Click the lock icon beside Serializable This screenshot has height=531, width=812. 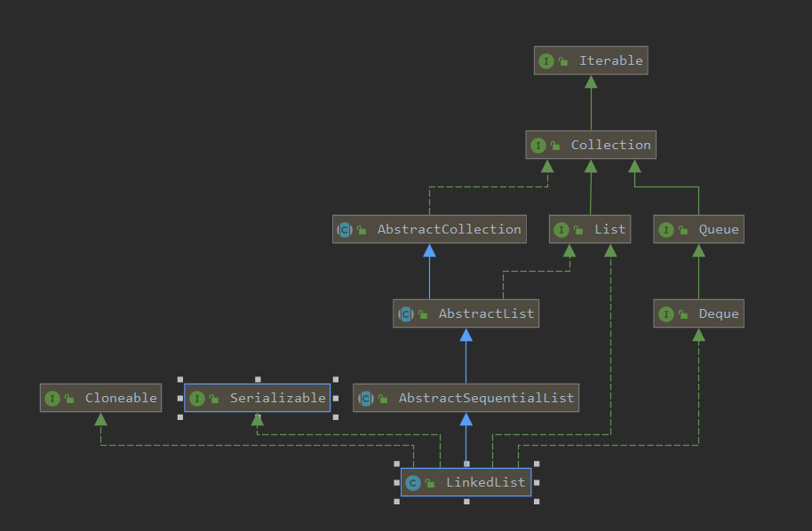click(x=214, y=399)
